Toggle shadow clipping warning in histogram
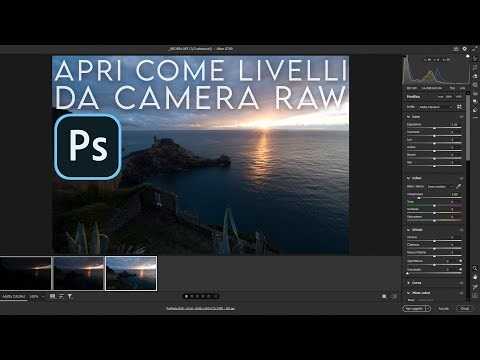480x360 pixels. click(404, 56)
